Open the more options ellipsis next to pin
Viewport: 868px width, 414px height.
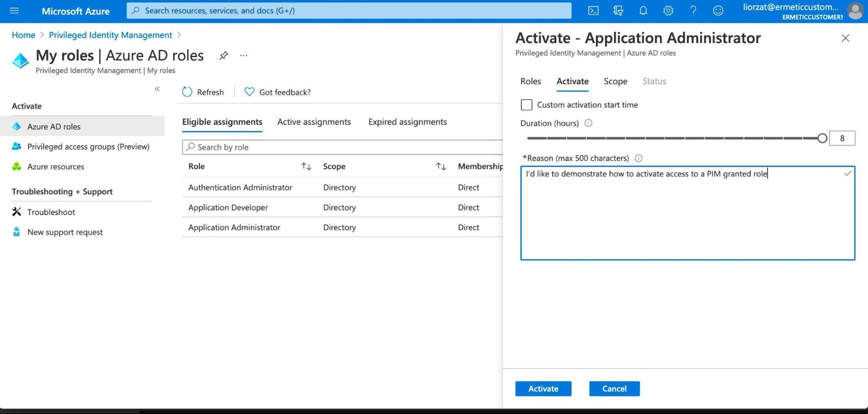244,56
